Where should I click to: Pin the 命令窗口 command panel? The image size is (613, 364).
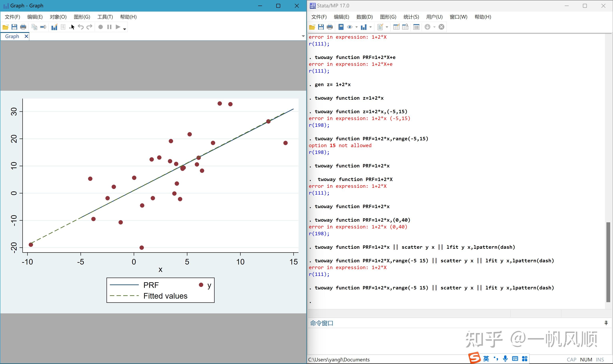(x=606, y=323)
